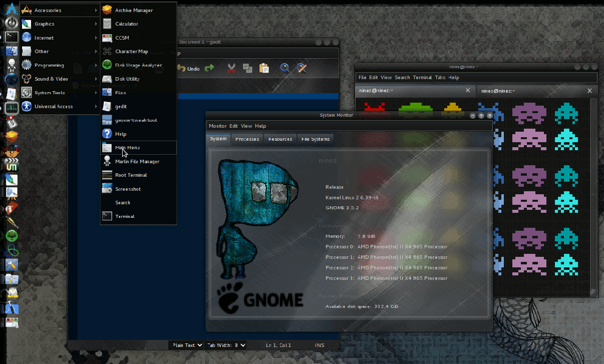Click the green tree dock icon
Image resolution: width=604 pixels, height=364 pixels.
(11, 236)
